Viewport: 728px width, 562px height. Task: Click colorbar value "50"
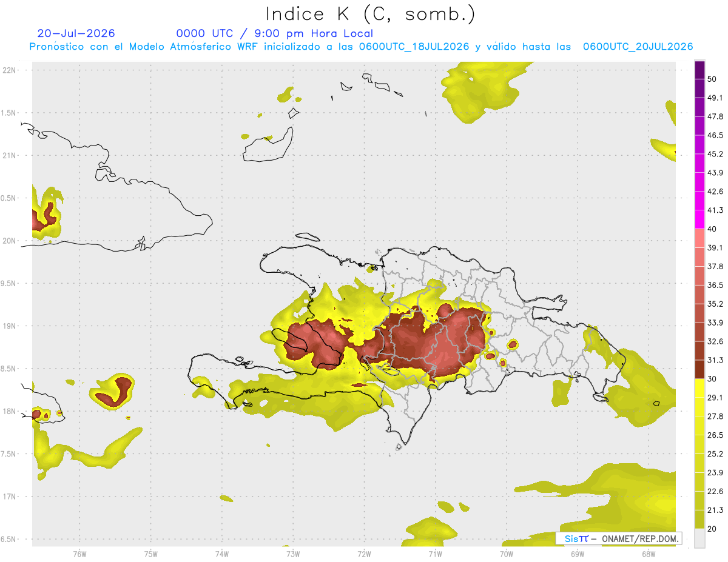pos(713,78)
